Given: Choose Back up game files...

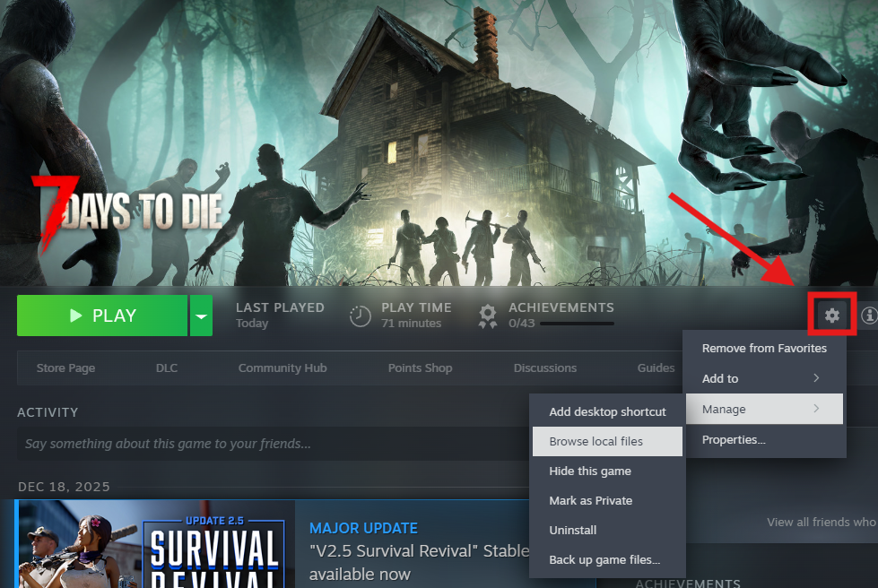Looking at the screenshot, I should pos(607,559).
